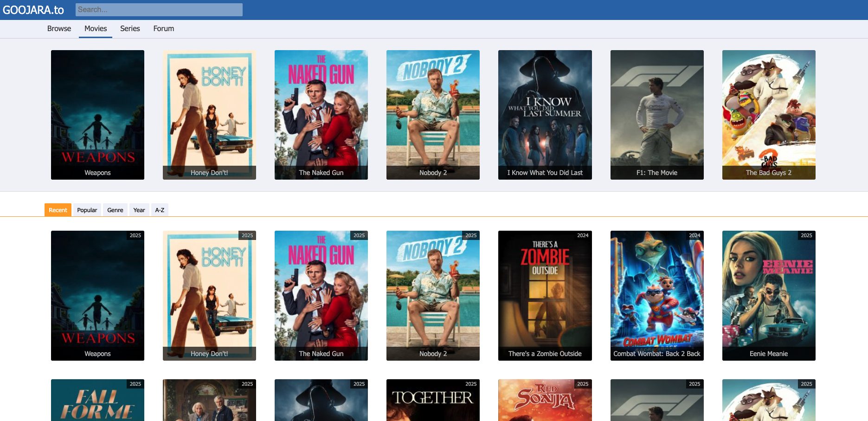Open There's a Zombie Outside poster
The width and height of the screenshot is (868, 421).
click(x=545, y=295)
